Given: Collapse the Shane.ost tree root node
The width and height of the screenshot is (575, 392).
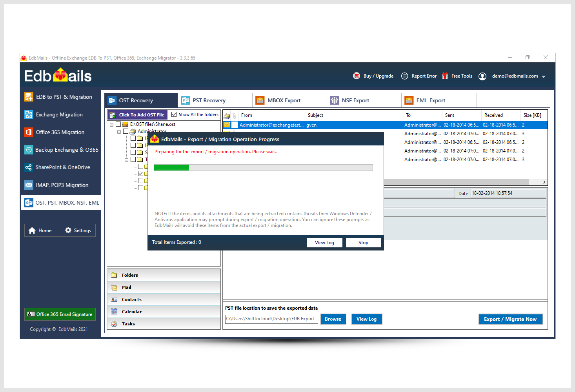Looking at the screenshot, I should pos(112,125).
